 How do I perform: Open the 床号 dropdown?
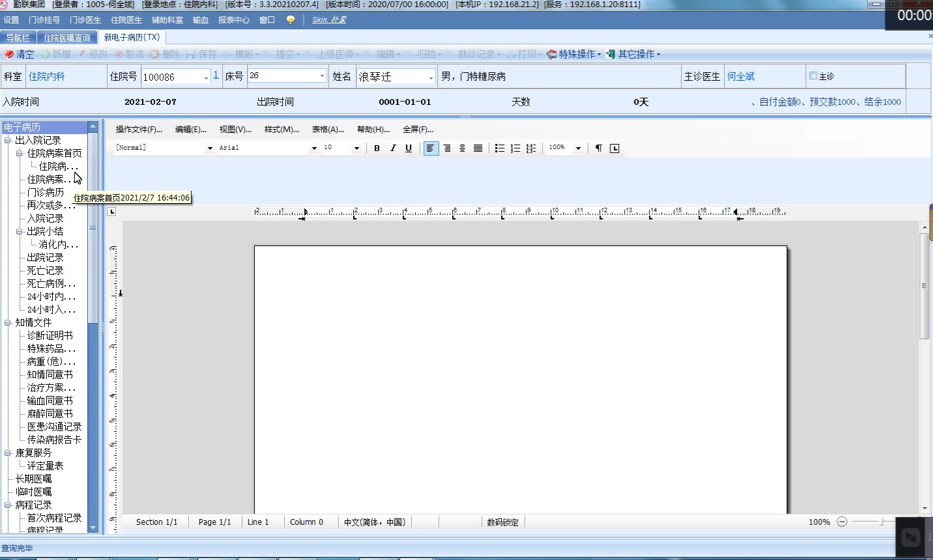point(322,76)
